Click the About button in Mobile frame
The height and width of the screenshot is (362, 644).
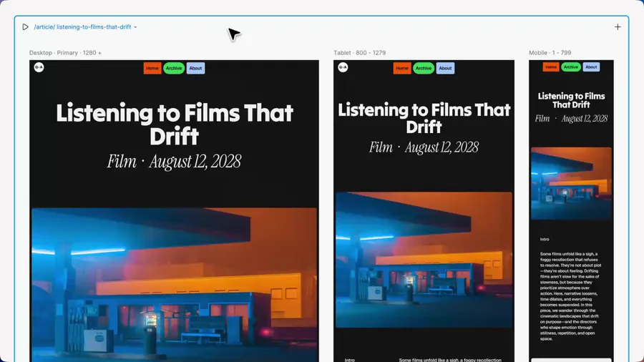(591, 67)
